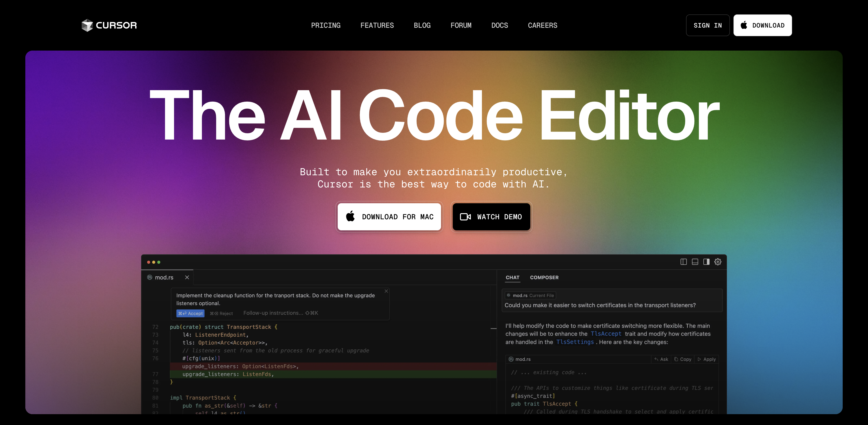The height and width of the screenshot is (425, 868).
Task: Click the Cursor cube logo icon
Action: [87, 25]
